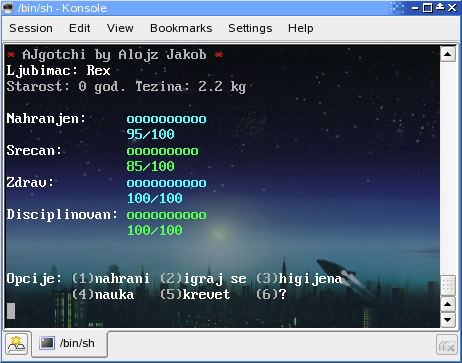Click the scrollbar handle grip
The height and width of the screenshot is (363, 462).
[448, 286]
